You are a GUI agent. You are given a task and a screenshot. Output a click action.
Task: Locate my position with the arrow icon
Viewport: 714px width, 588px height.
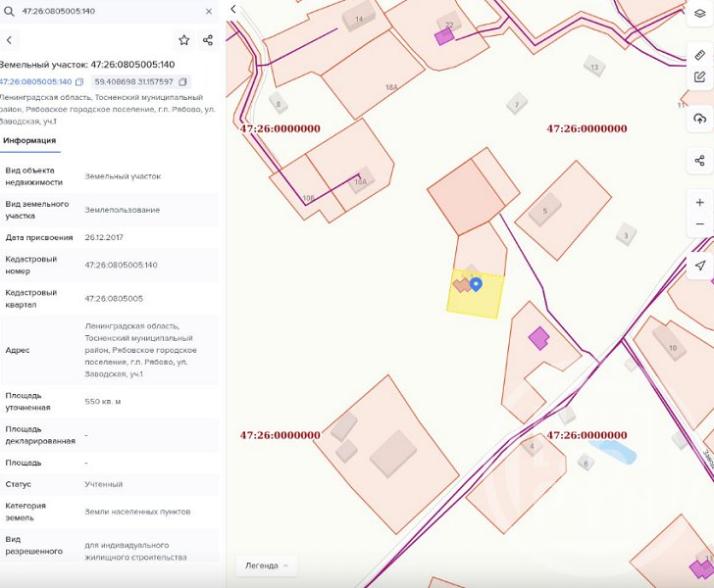[x=700, y=266]
